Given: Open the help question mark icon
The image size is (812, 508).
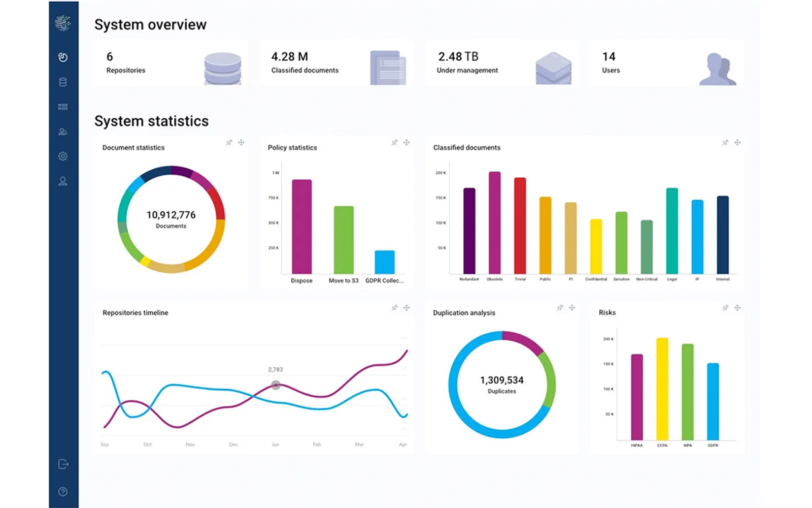Looking at the screenshot, I should coord(63,492).
